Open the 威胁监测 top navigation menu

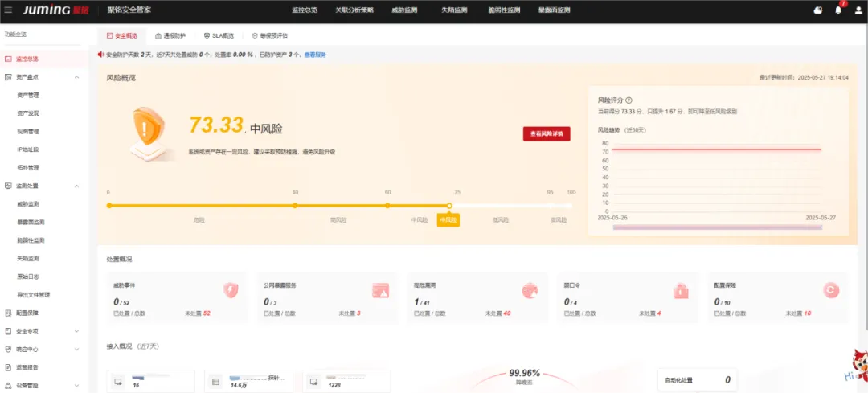click(x=403, y=10)
